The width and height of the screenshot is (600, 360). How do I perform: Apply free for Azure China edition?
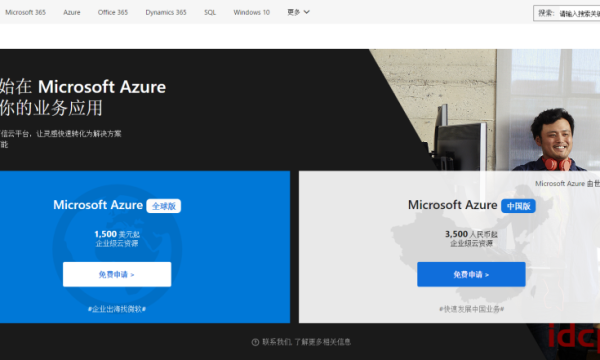pos(471,274)
